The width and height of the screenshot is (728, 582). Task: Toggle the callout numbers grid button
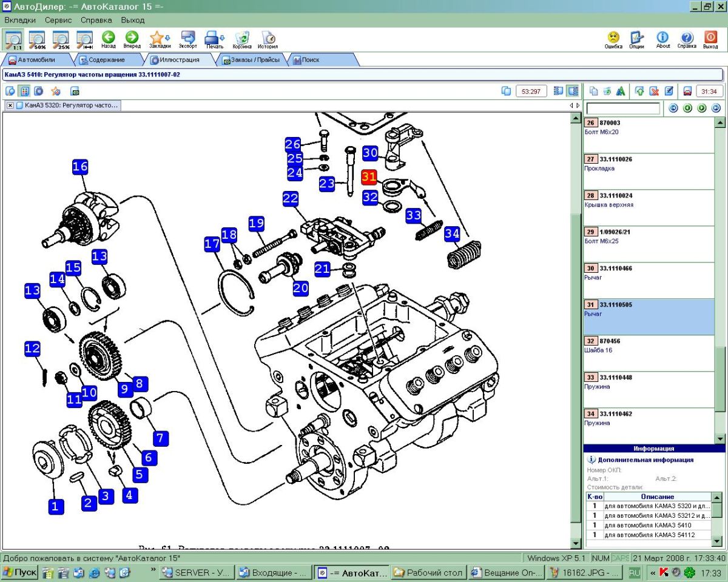click(25, 91)
